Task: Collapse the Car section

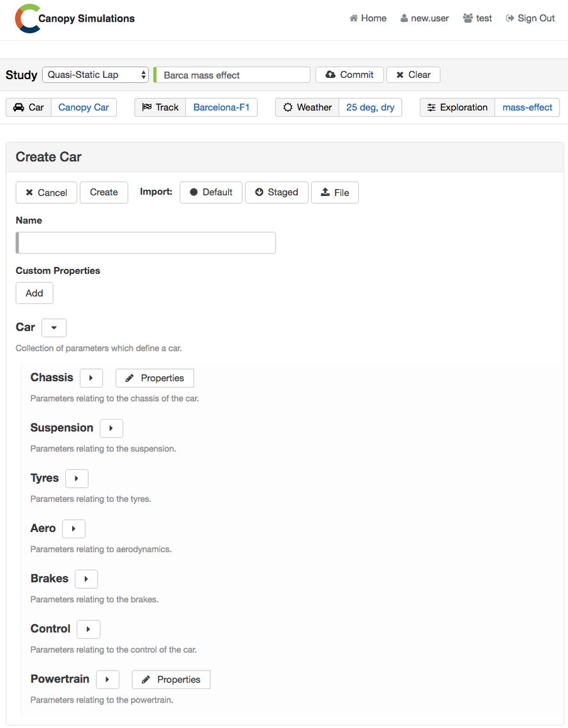Action: (54, 328)
